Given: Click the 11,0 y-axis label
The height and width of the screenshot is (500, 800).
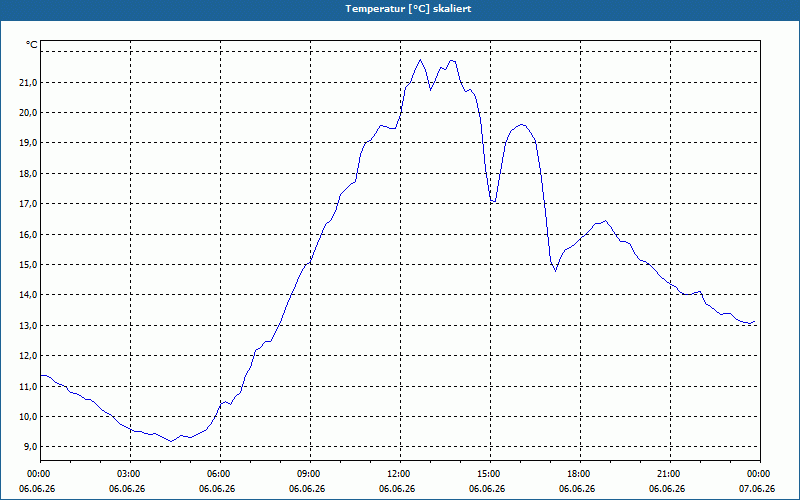Looking at the screenshot, I should (28, 387).
